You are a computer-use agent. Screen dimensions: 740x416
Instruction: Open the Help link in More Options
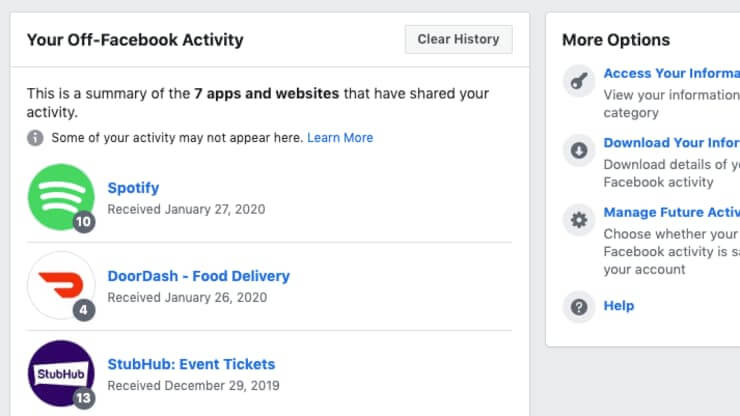[x=619, y=306]
